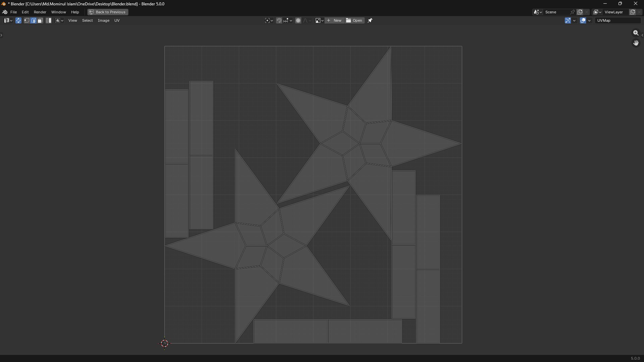Screen dimensions: 644x362
Task: Open scene browse dropdown
Action: 538,12
